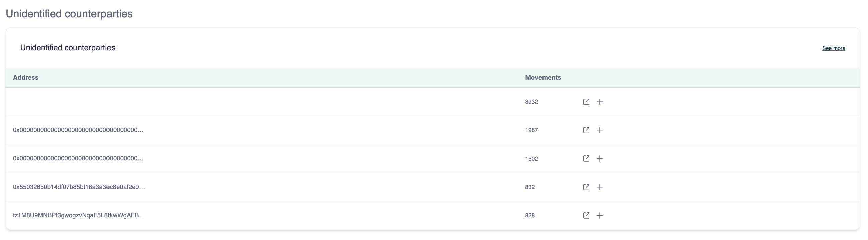
Task: Click the Address column header
Action: pos(26,77)
